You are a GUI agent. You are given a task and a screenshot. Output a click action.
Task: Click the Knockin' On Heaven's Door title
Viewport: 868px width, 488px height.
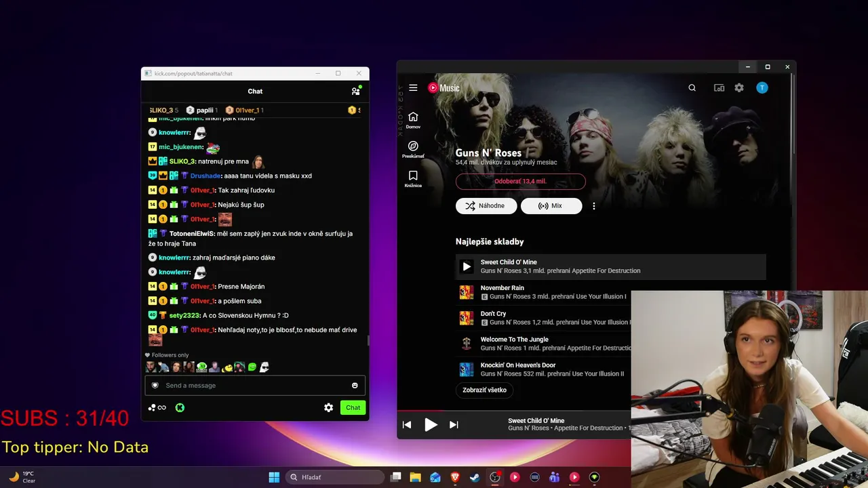pos(518,365)
